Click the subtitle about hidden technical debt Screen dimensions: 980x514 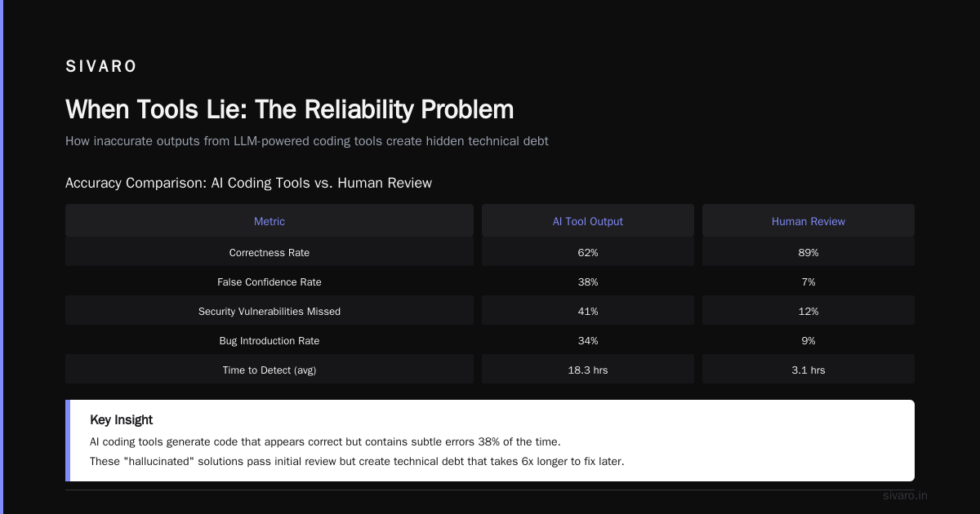(x=307, y=141)
